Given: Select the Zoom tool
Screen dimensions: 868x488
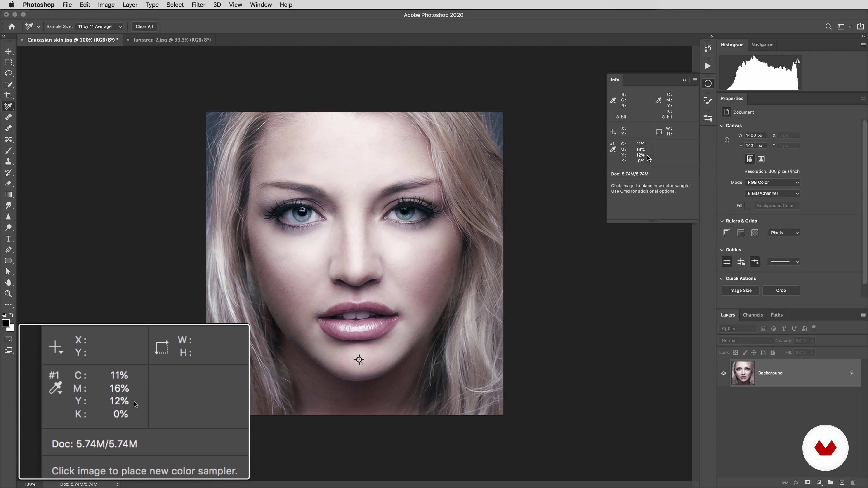Looking at the screenshot, I should (x=8, y=294).
